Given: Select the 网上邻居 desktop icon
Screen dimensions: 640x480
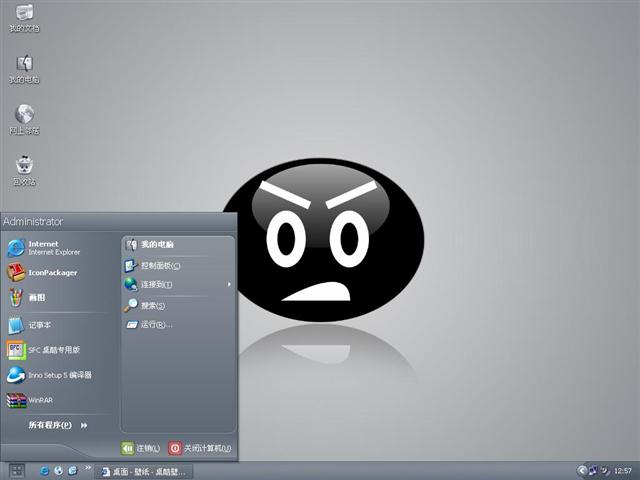Looking at the screenshot, I should tap(24, 120).
